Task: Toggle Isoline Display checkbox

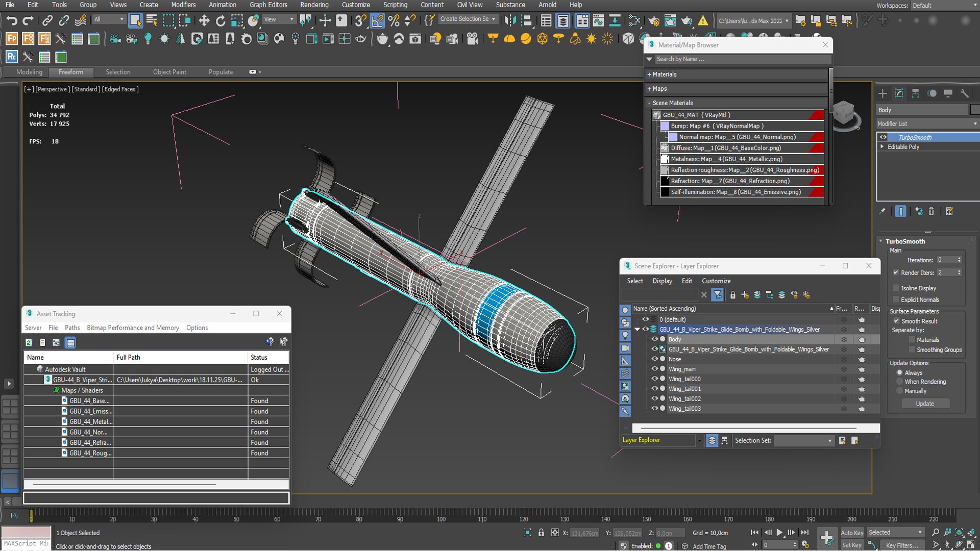Action: click(x=896, y=288)
